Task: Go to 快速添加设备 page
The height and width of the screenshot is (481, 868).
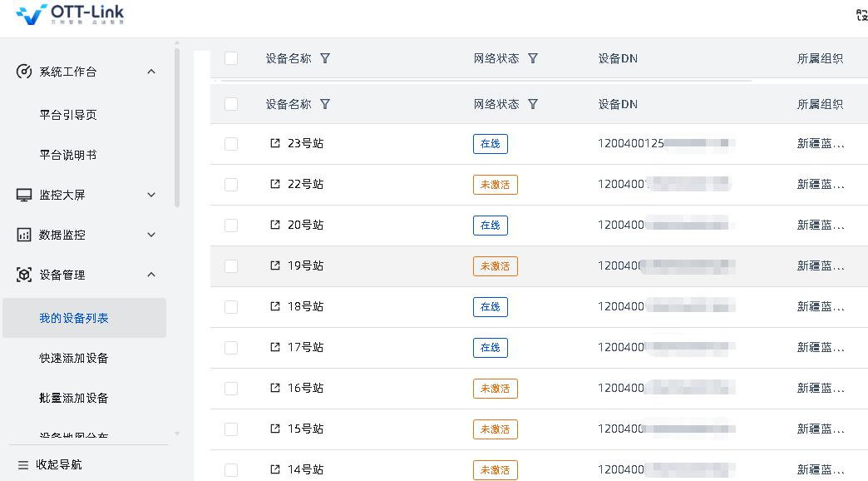Action: (x=74, y=358)
